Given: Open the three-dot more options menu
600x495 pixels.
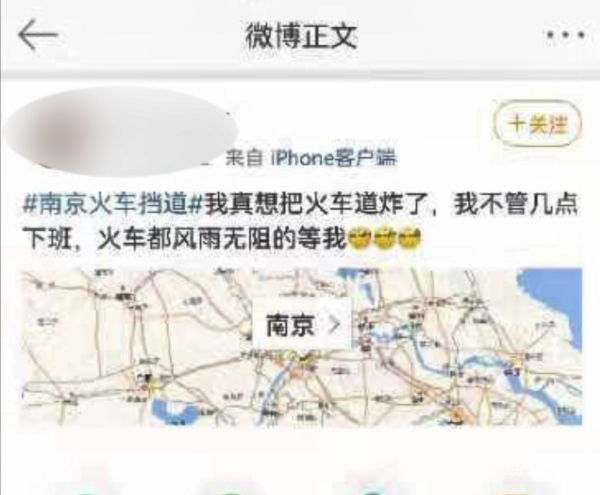Looking at the screenshot, I should tap(566, 35).
